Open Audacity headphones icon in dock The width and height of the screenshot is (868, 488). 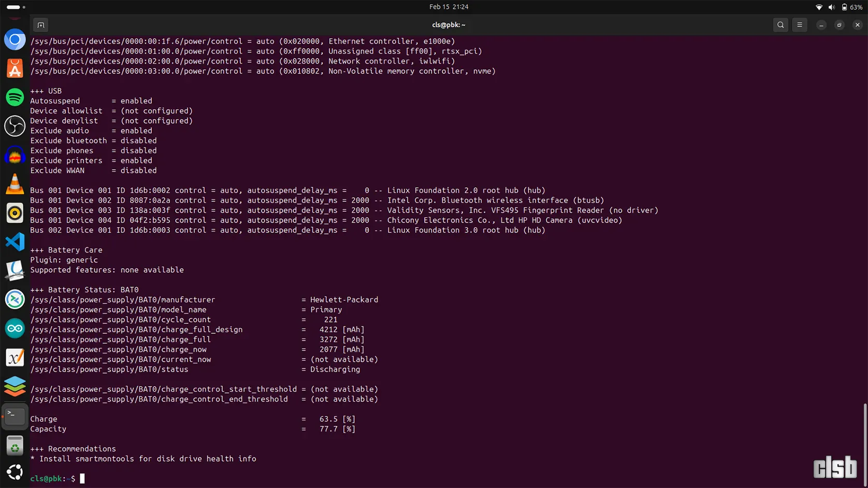pos(15,155)
